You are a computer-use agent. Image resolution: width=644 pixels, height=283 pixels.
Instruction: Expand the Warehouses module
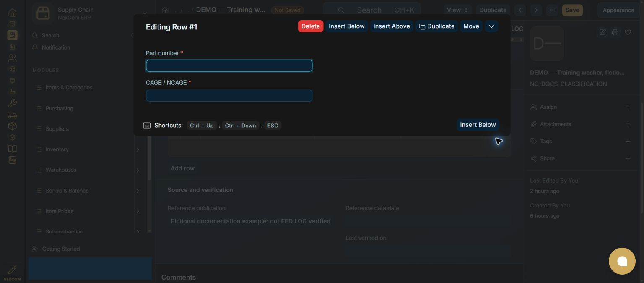pos(138,170)
